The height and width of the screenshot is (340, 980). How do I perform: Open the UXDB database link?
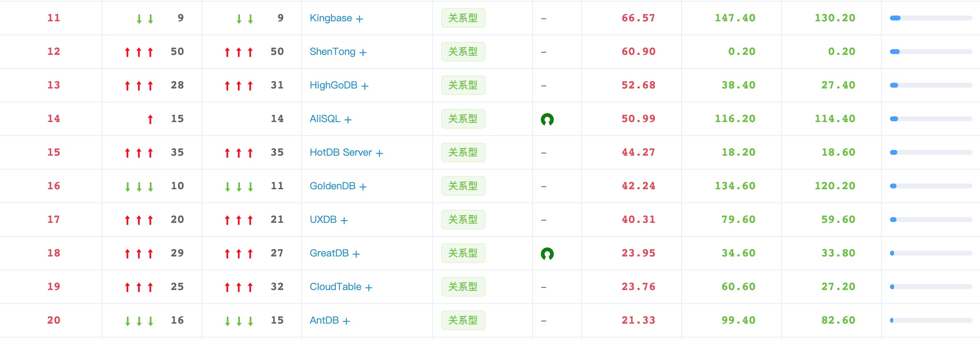tap(323, 220)
